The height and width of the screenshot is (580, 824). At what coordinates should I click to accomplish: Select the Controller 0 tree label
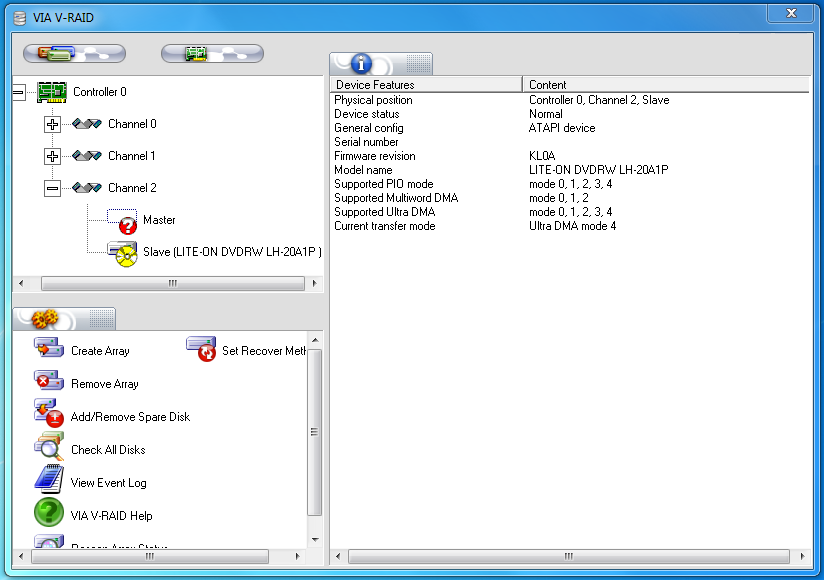100,92
